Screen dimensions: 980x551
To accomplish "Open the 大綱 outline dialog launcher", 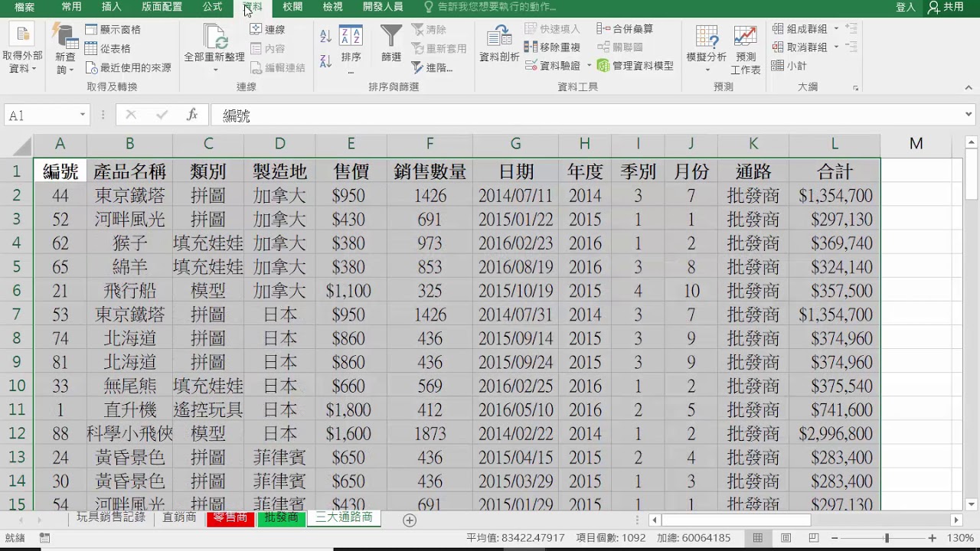I will pos(855,87).
